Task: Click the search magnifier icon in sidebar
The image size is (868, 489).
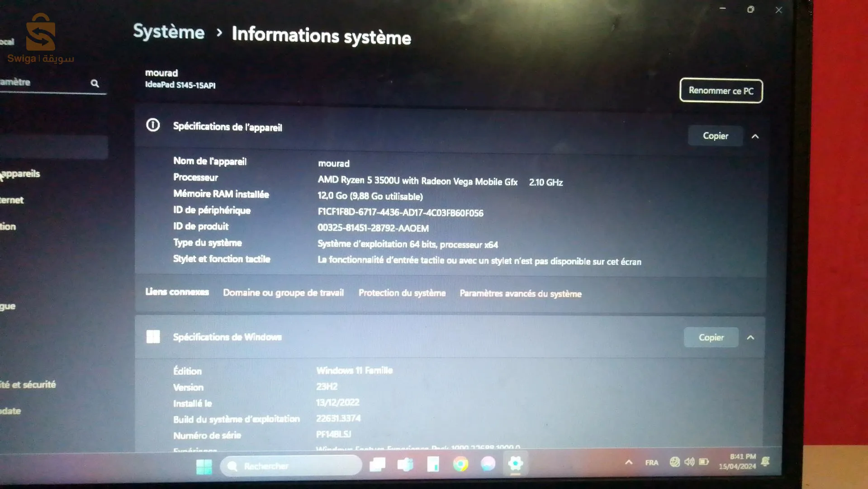Action: click(x=95, y=83)
